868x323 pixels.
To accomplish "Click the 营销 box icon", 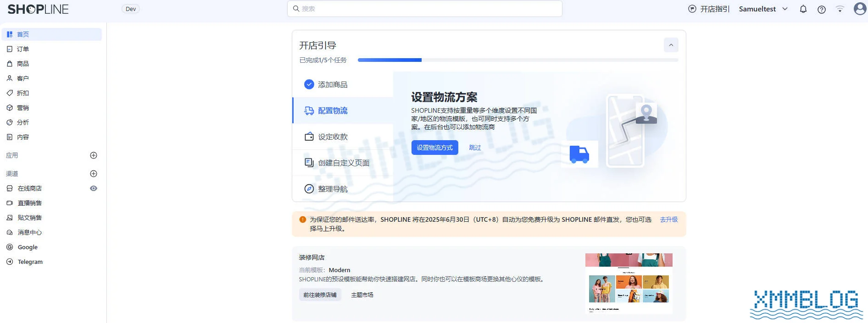I will (10, 108).
